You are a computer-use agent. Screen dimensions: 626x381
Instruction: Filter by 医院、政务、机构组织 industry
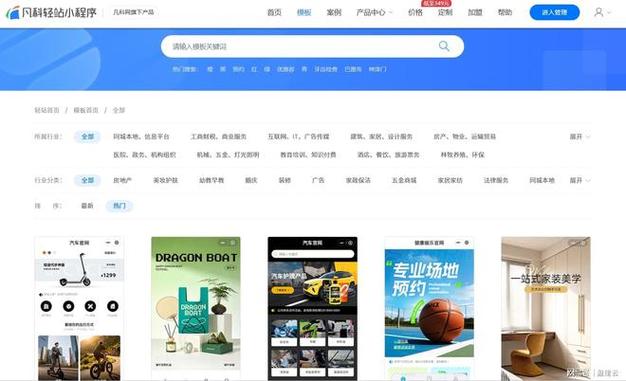[145, 155]
